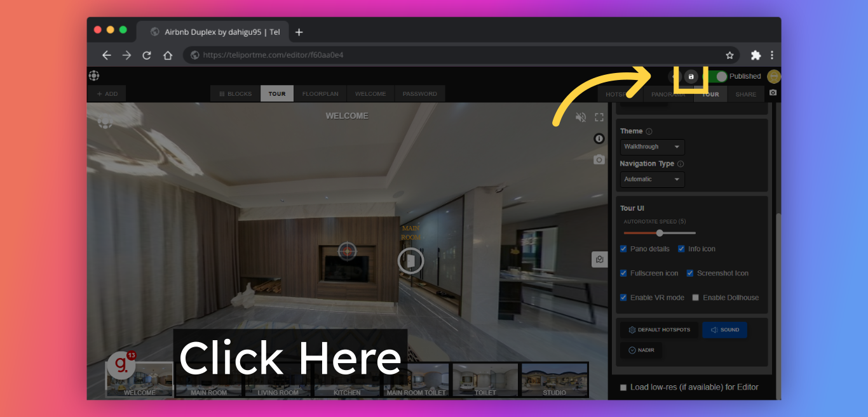
Task: Click the screenshot camera icon in viewer
Action: pyautogui.click(x=599, y=159)
